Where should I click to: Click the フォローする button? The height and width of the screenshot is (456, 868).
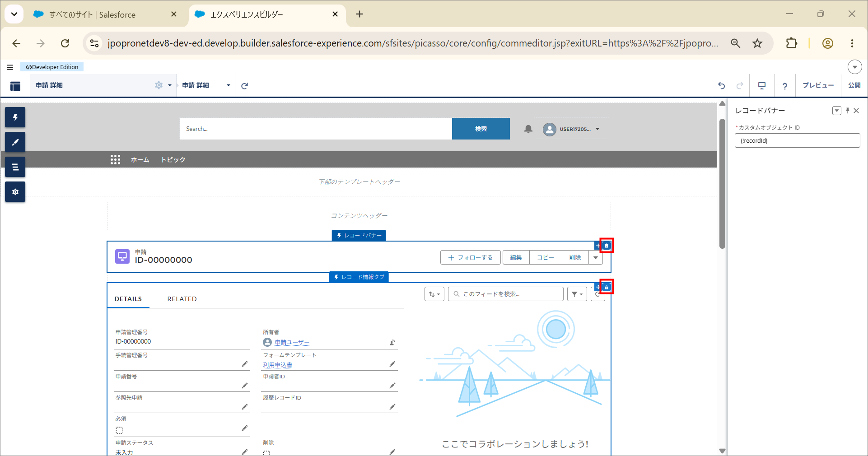click(x=470, y=258)
